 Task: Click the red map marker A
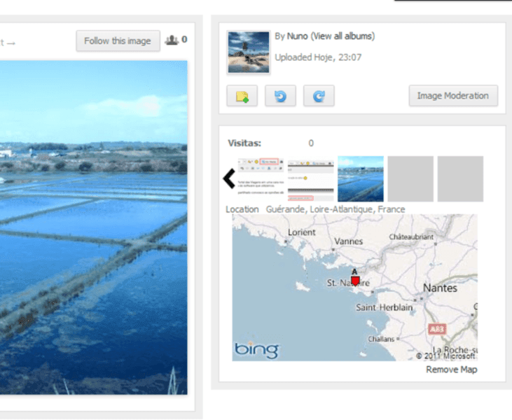(355, 280)
